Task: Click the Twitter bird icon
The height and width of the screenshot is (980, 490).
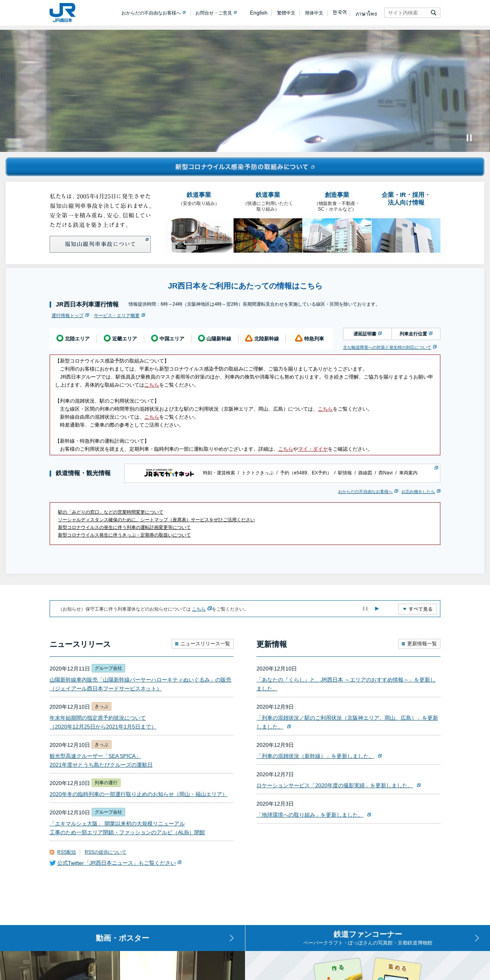Action: click(53, 863)
